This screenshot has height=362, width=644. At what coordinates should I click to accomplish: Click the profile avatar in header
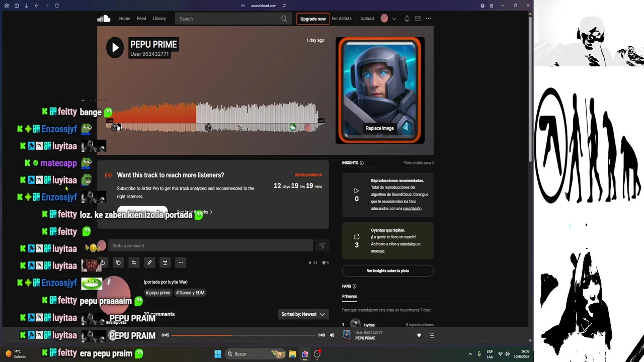[x=384, y=19]
